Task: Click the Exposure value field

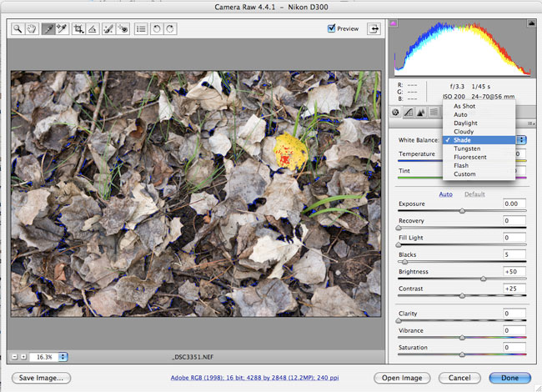Action: point(514,204)
